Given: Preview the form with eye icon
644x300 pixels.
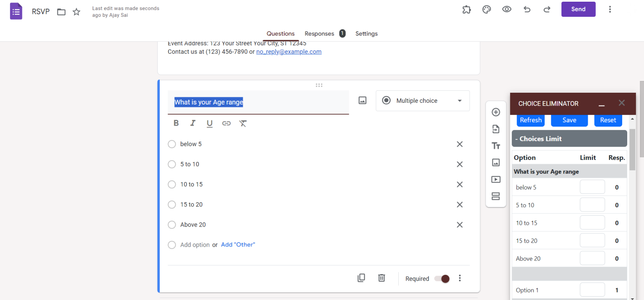Looking at the screenshot, I should coord(507,9).
